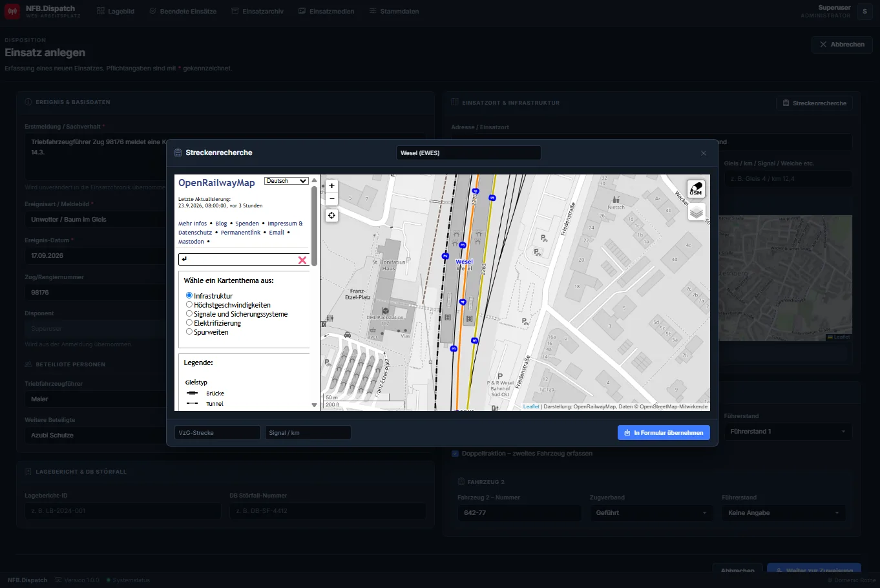Close the Streckenrecherche dialog
This screenshot has height=588, width=880.
pyautogui.click(x=704, y=153)
